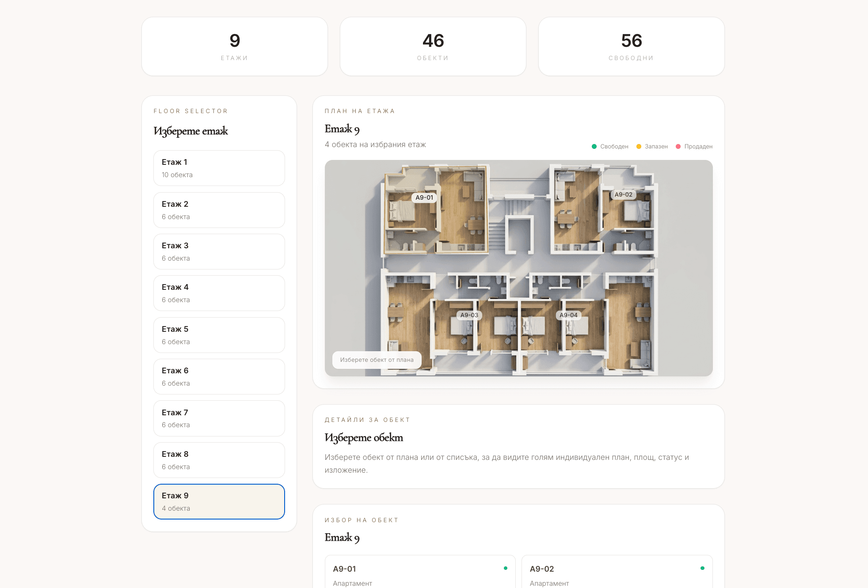Switch to Етаж 5

(x=219, y=335)
